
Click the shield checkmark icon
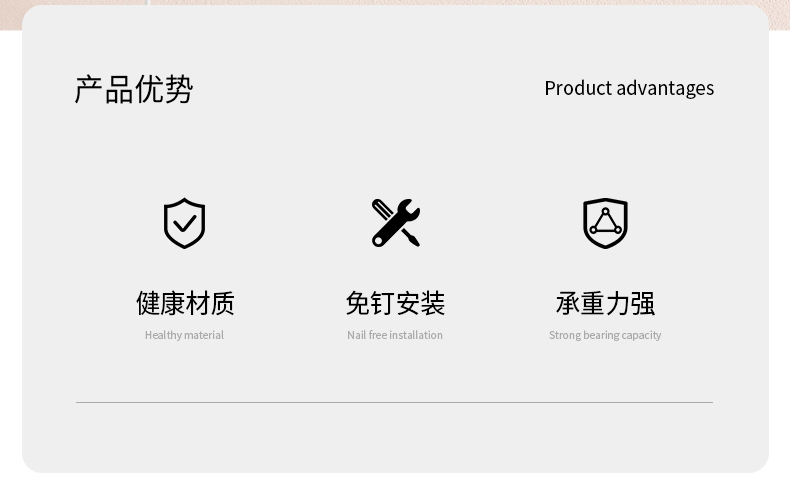click(184, 223)
